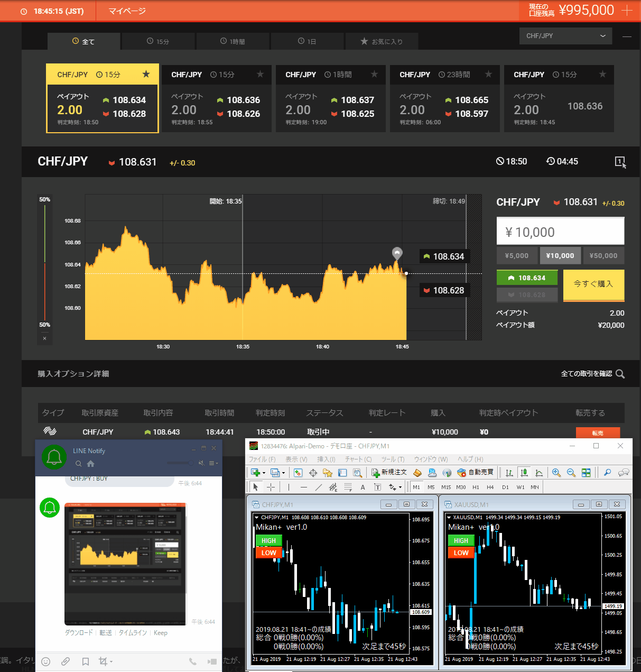Select M15 timeframe in MetaTrader
The width and height of the screenshot is (641, 672).
pyautogui.click(x=446, y=487)
